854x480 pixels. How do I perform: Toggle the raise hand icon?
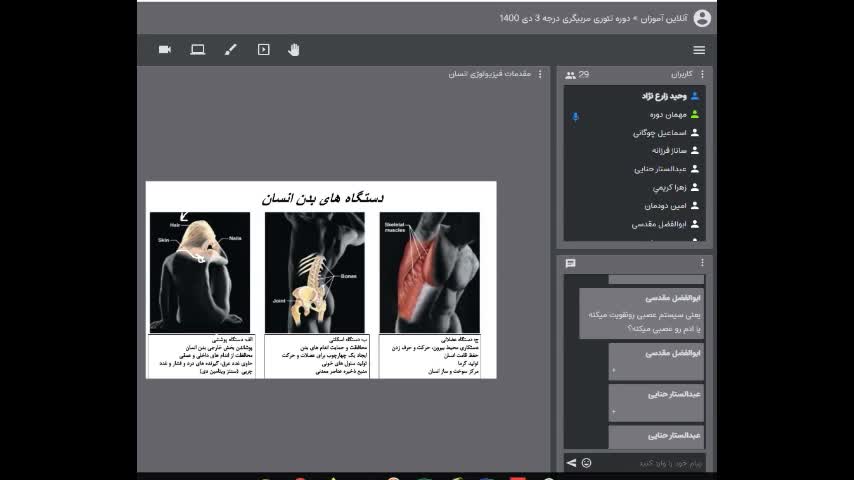tap(294, 49)
